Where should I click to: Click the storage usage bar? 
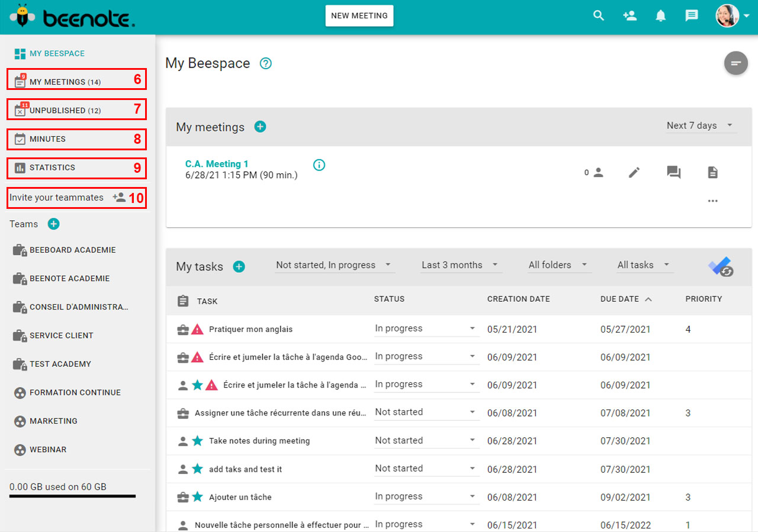(x=72, y=496)
